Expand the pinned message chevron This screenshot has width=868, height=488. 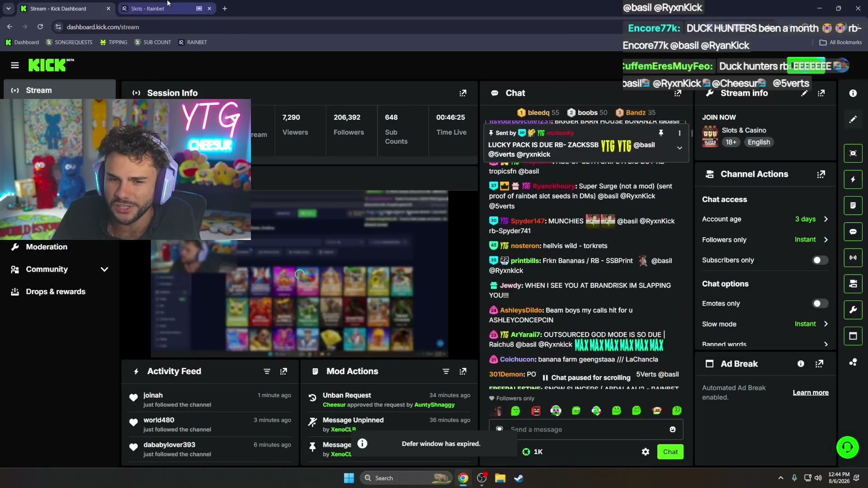pos(679,148)
